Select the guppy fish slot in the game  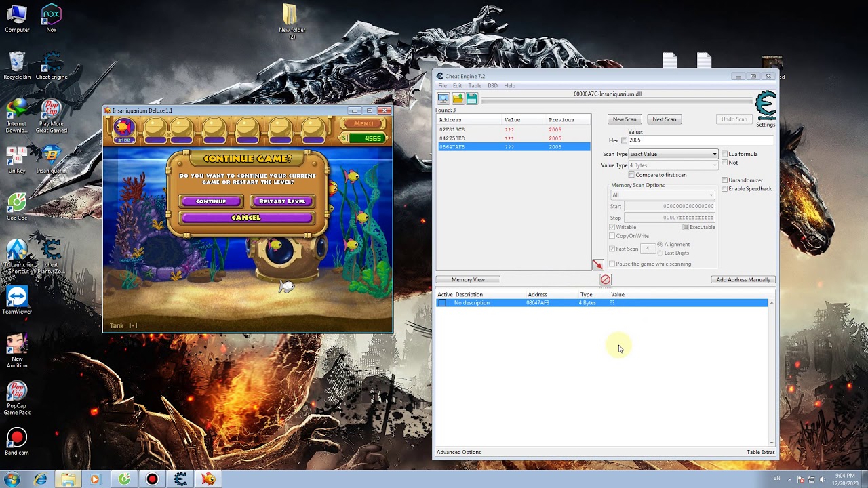coord(124,128)
